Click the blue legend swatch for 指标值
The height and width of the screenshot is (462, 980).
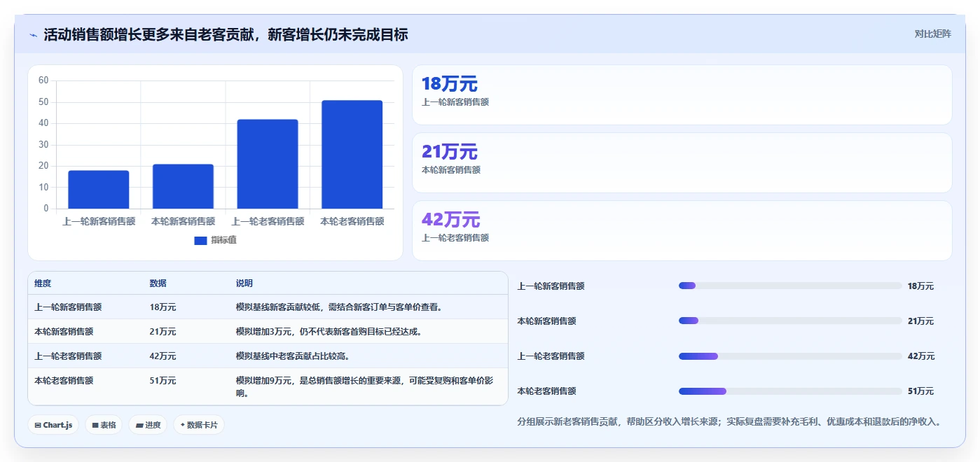pos(200,241)
